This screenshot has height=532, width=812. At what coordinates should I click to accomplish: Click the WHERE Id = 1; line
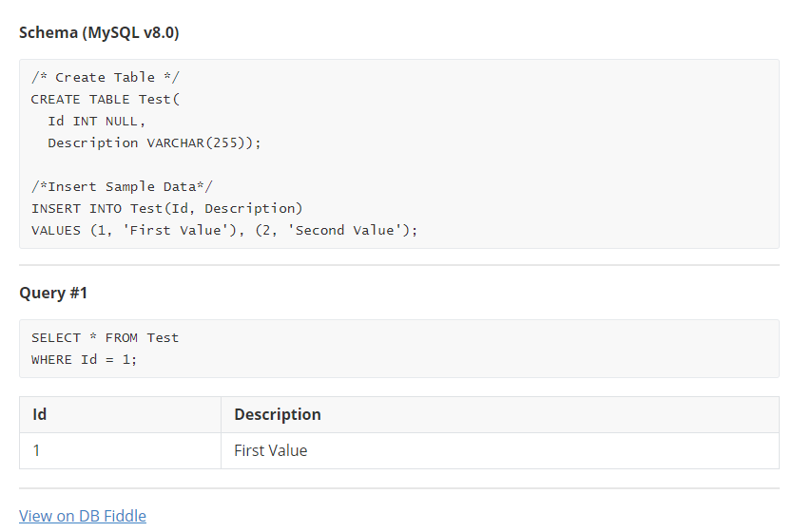84,359
